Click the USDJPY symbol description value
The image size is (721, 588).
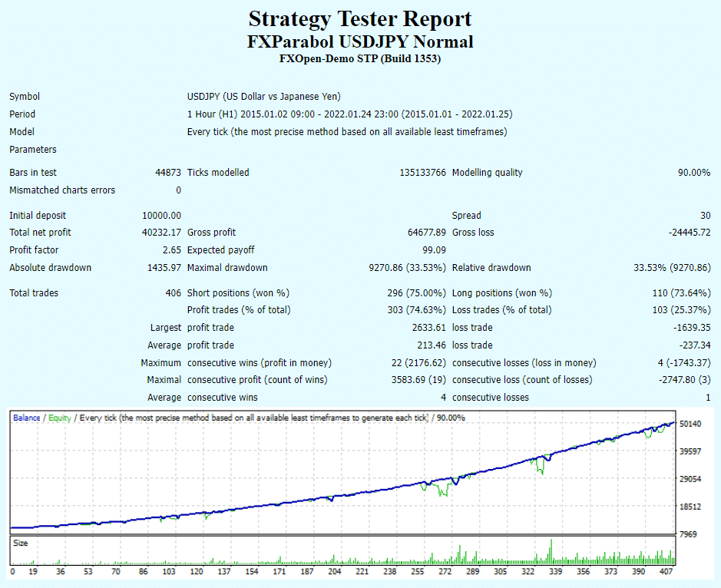(x=261, y=96)
